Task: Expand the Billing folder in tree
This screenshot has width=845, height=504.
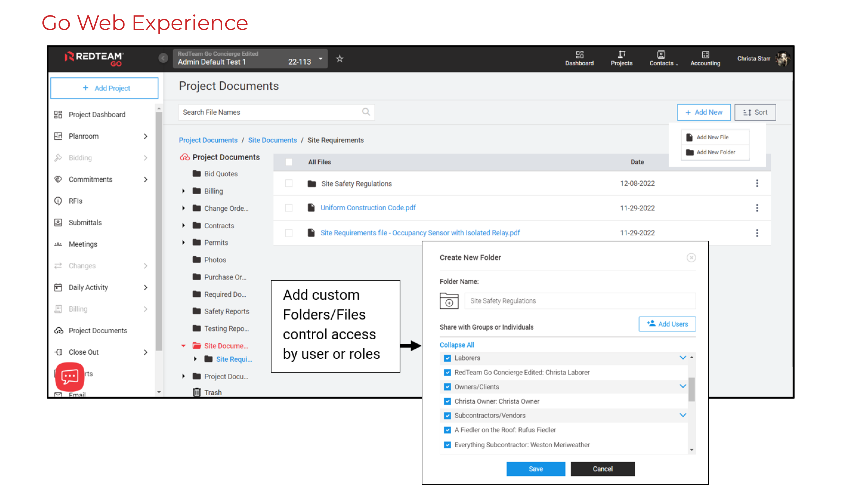Action: coord(184,191)
